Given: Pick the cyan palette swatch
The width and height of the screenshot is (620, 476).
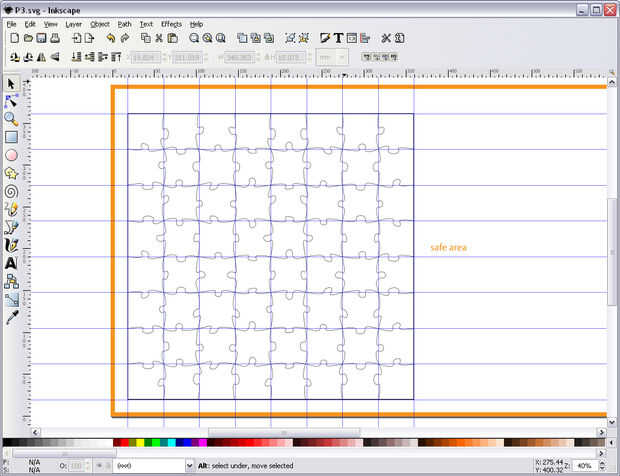Looking at the screenshot, I should point(172,442).
